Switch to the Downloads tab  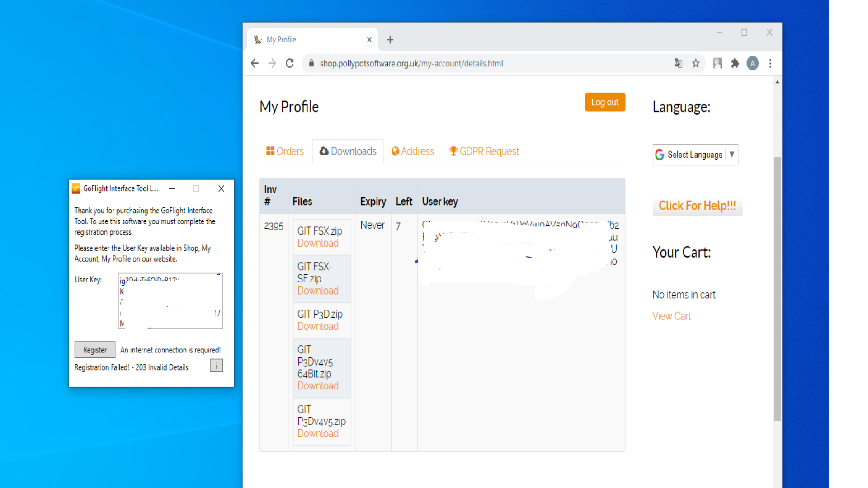348,151
